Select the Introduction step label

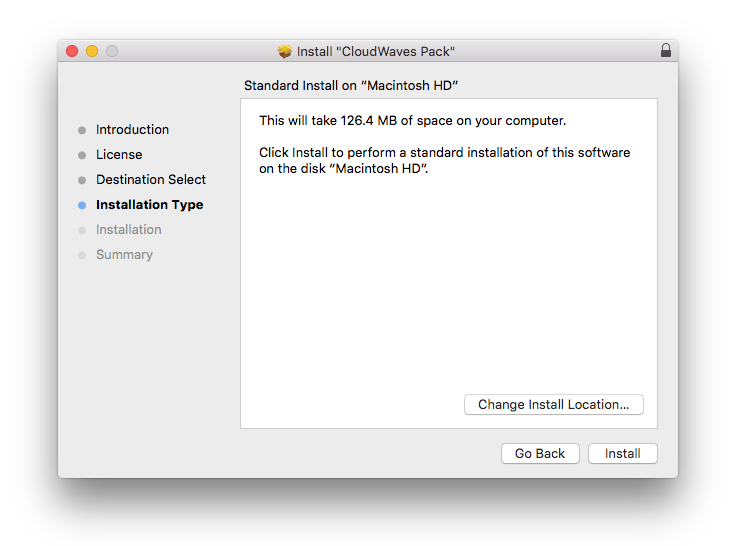tap(132, 130)
